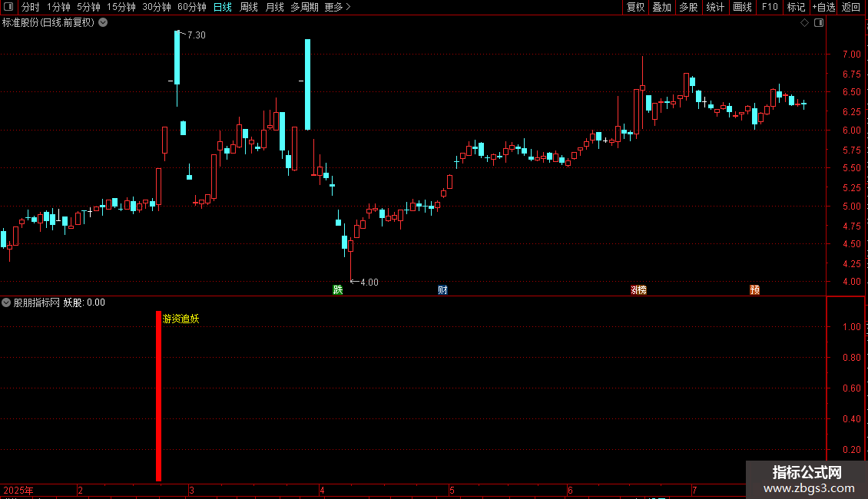Click the 标记 mark button

pyautogui.click(x=796, y=7)
